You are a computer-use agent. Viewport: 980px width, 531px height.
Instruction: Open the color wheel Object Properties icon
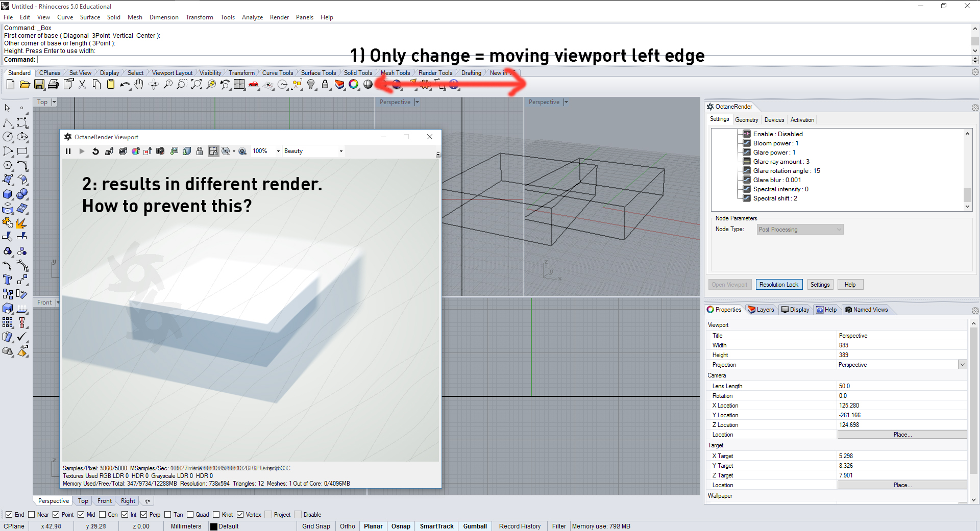tap(354, 85)
